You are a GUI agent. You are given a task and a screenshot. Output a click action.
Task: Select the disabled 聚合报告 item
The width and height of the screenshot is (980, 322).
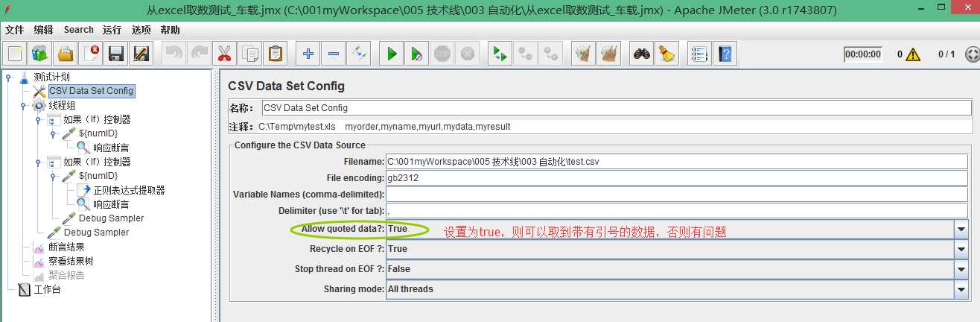click(x=66, y=275)
